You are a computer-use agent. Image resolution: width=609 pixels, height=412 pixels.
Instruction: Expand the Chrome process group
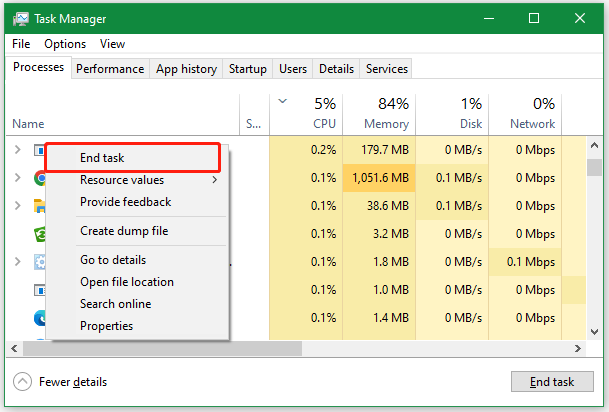tap(17, 177)
